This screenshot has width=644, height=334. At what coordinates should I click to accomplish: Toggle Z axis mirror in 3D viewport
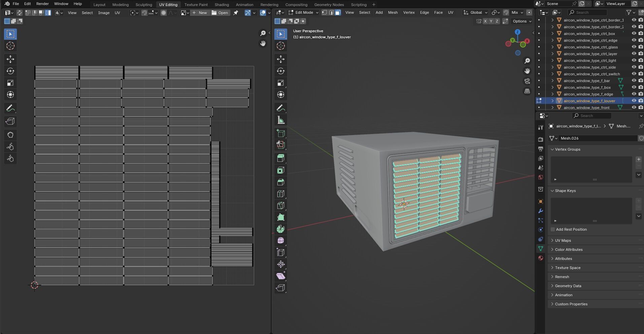coord(497,21)
